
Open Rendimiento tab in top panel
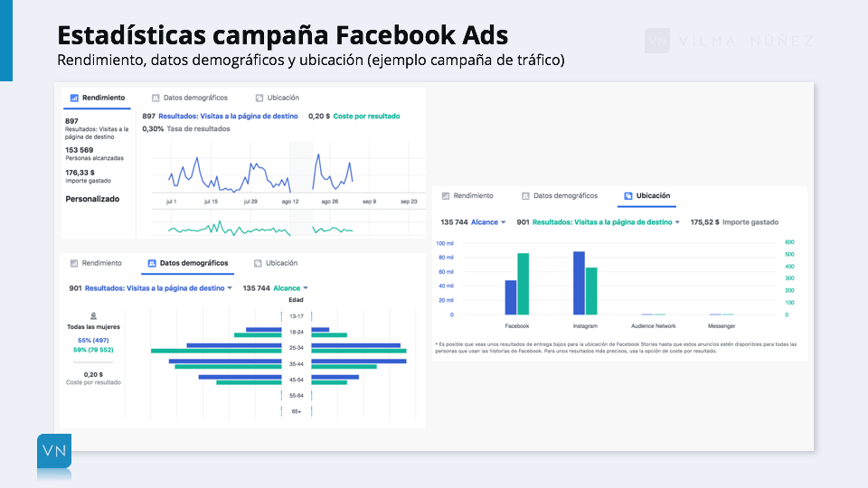pos(97,98)
